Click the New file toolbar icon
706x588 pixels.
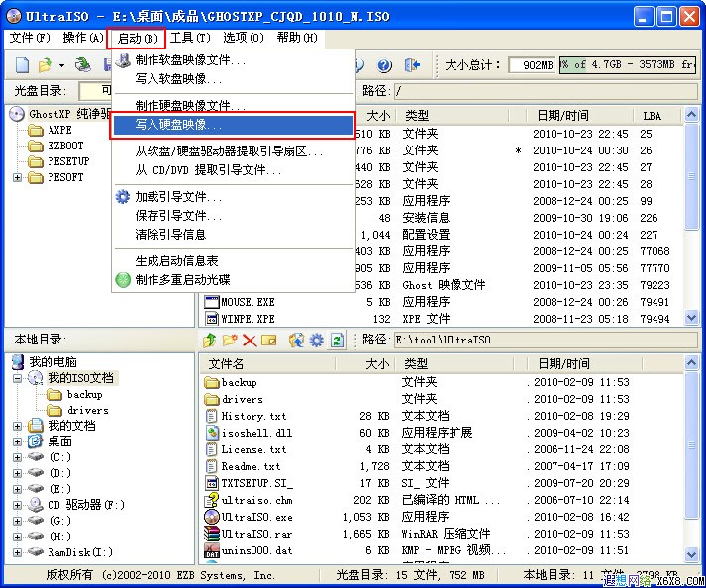[22, 65]
